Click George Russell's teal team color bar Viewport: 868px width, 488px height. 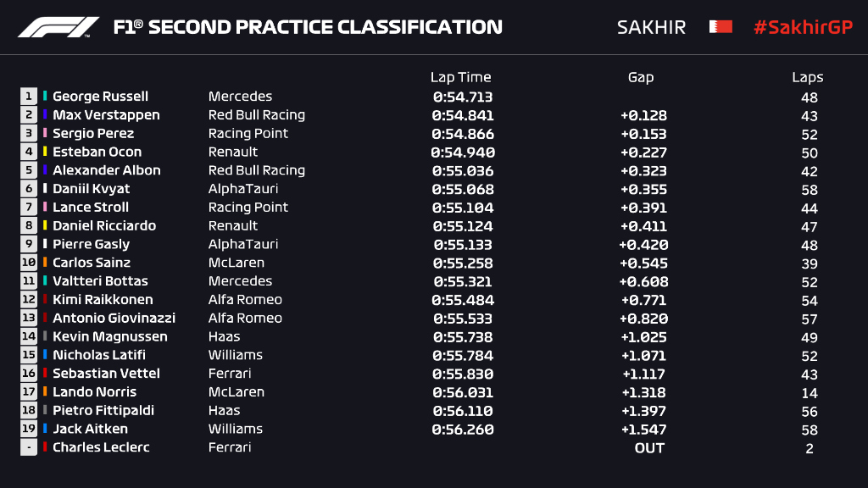pos(46,97)
